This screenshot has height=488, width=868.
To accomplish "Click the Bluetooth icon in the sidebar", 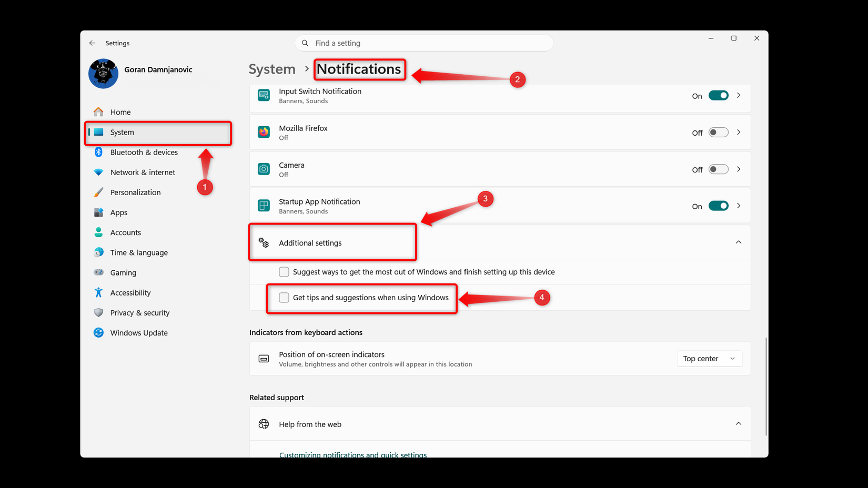I will click(x=98, y=152).
